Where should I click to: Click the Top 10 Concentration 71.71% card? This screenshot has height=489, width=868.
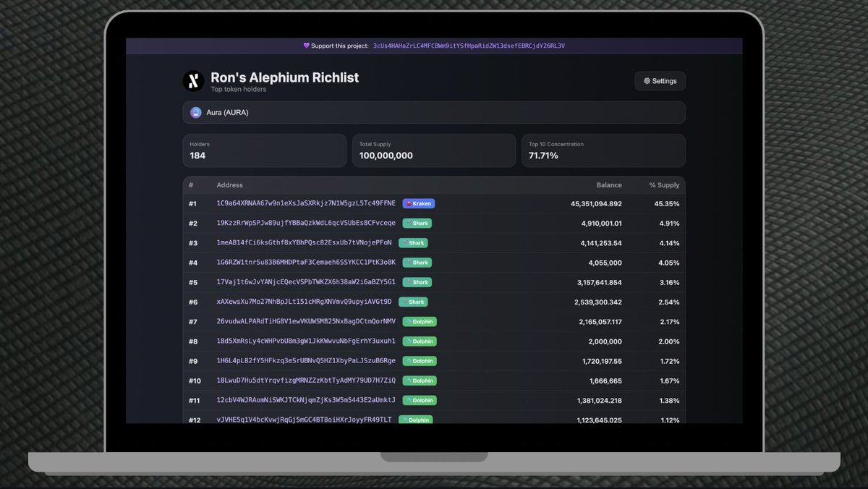603,150
